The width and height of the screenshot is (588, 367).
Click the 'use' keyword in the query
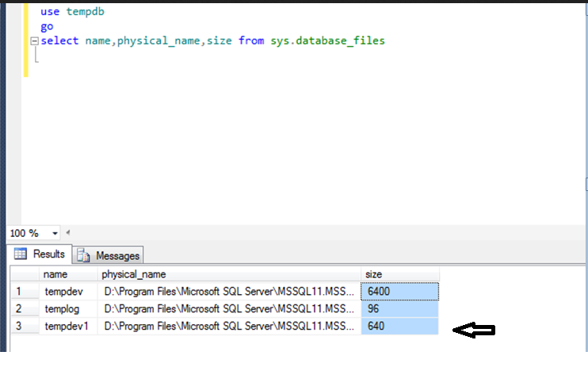[50, 12]
